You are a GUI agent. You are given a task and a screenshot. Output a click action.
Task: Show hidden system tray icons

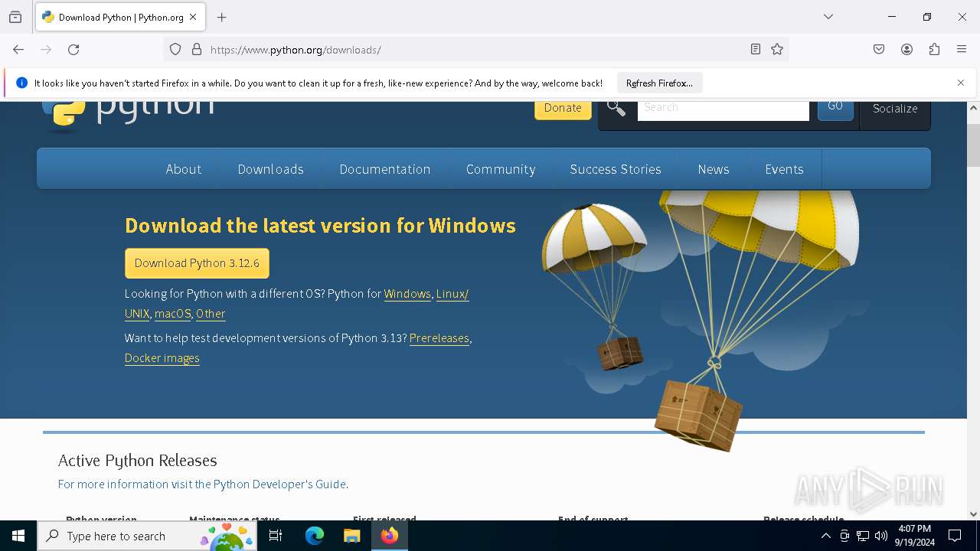825,536
